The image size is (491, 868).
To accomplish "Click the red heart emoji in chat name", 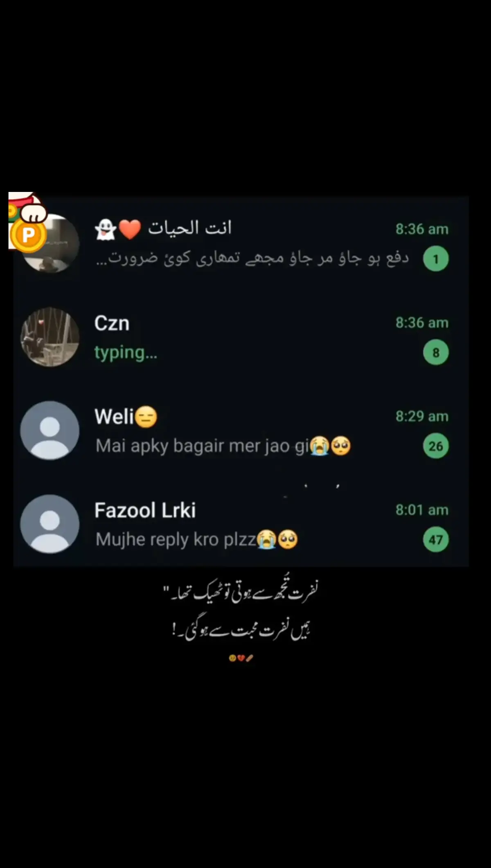I will (130, 229).
